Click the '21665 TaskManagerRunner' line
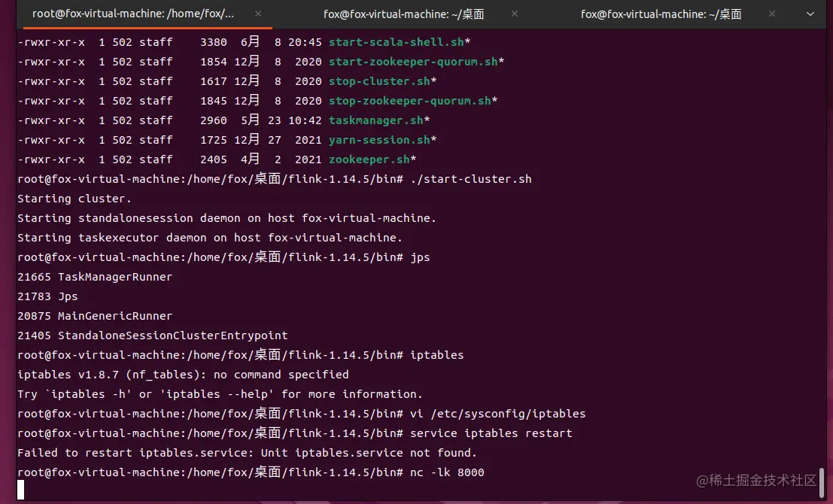Screen dimensions: 833x504 (95, 277)
